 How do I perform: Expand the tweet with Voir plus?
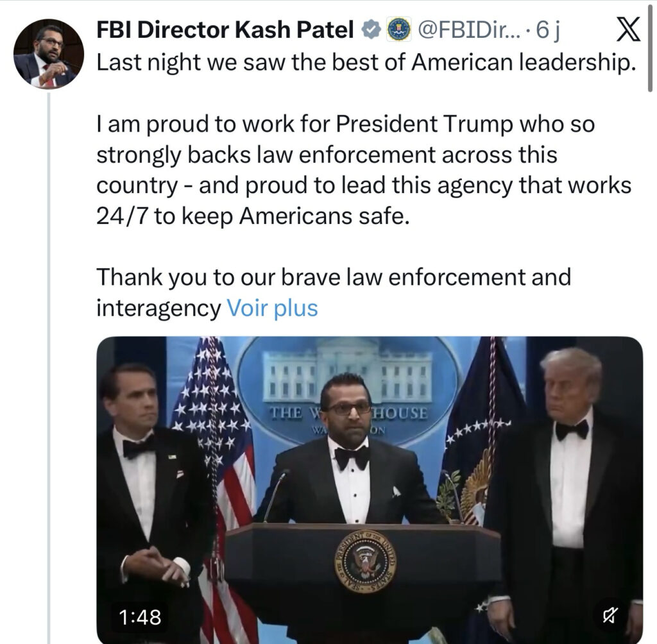pyautogui.click(x=272, y=308)
